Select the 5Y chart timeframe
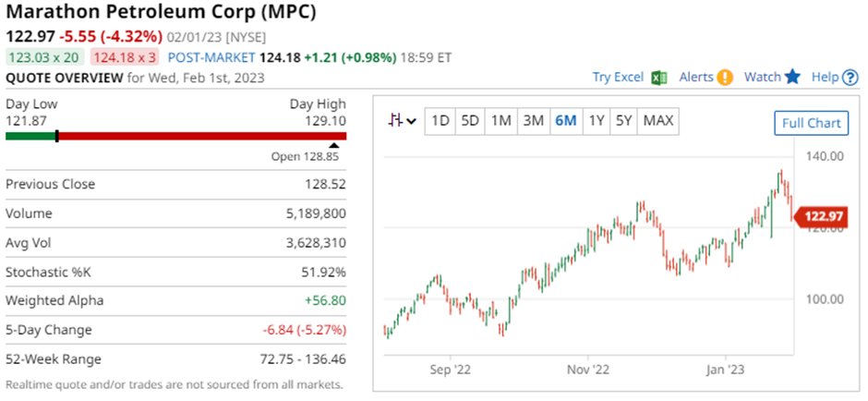 624,120
